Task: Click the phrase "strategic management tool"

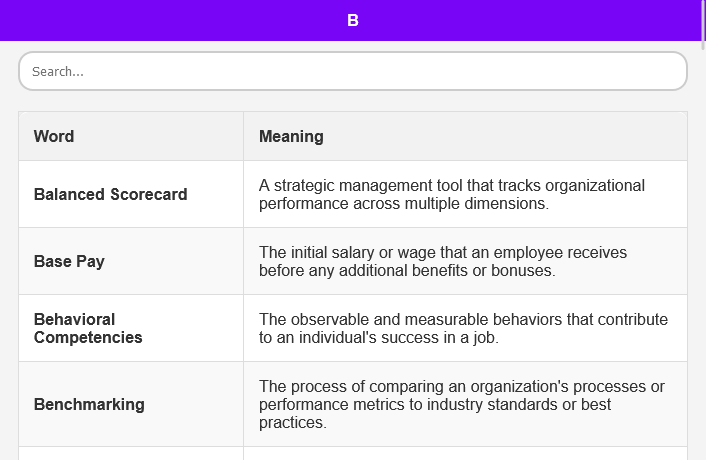Action: [352, 186]
